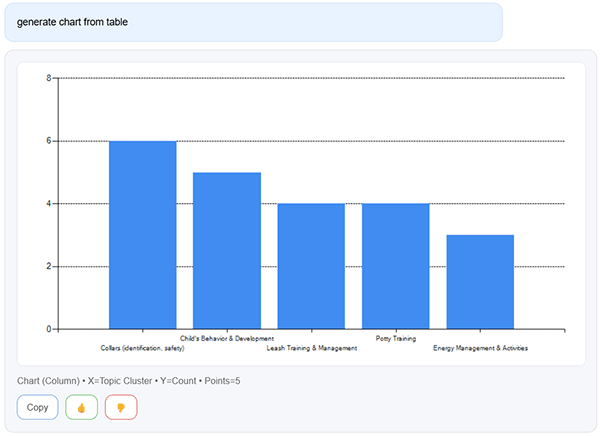Click the Energy Management & Activities bar

point(480,282)
